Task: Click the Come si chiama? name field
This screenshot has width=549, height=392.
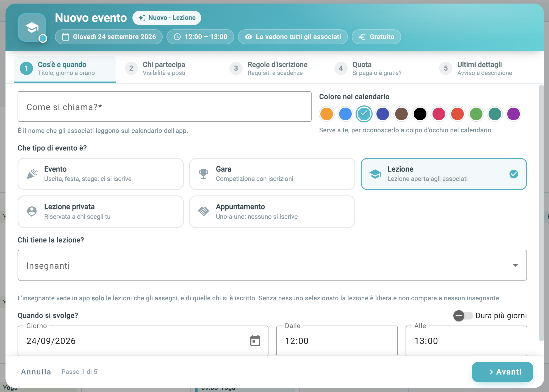Action: coord(164,107)
